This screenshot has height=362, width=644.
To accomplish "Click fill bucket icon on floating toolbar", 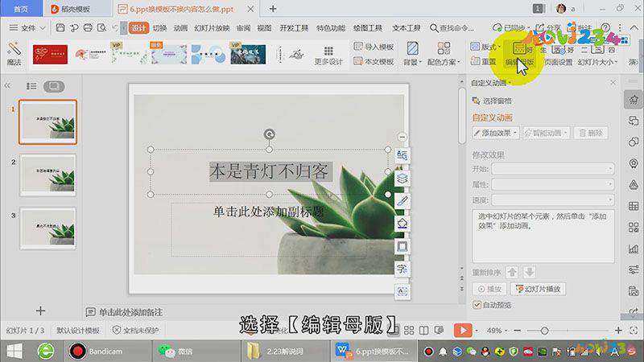I will pyautogui.click(x=402, y=224).
